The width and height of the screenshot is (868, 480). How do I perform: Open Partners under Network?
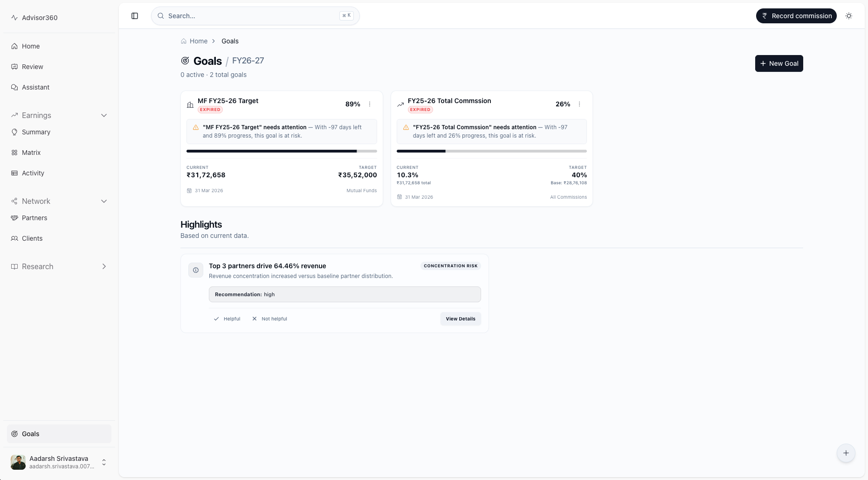[x=59, y=218]
